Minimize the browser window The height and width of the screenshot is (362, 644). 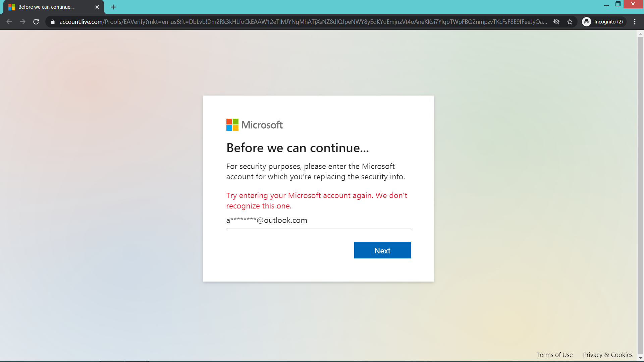pos(606,5)
